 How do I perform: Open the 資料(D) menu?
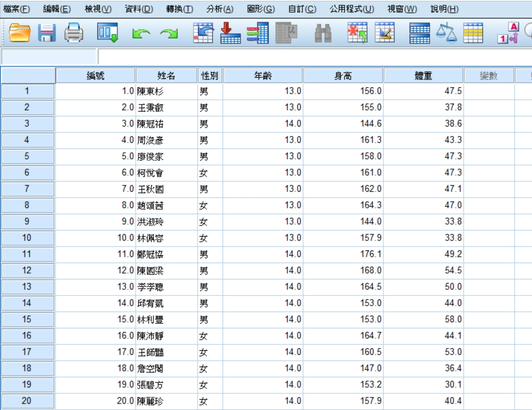coord(138,9)
